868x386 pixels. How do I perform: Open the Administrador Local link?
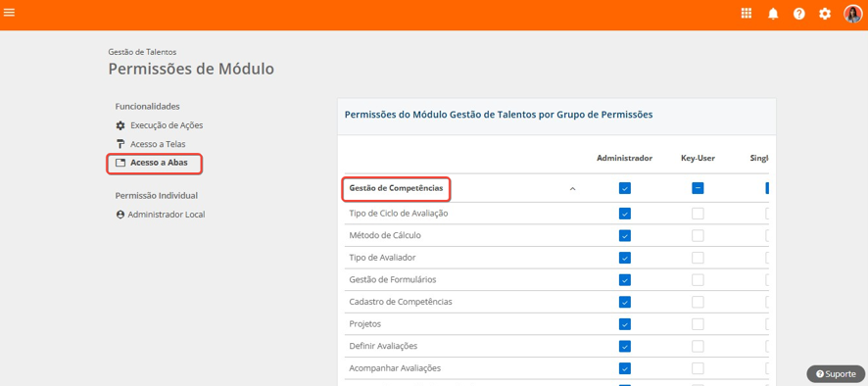click(167, 215)
